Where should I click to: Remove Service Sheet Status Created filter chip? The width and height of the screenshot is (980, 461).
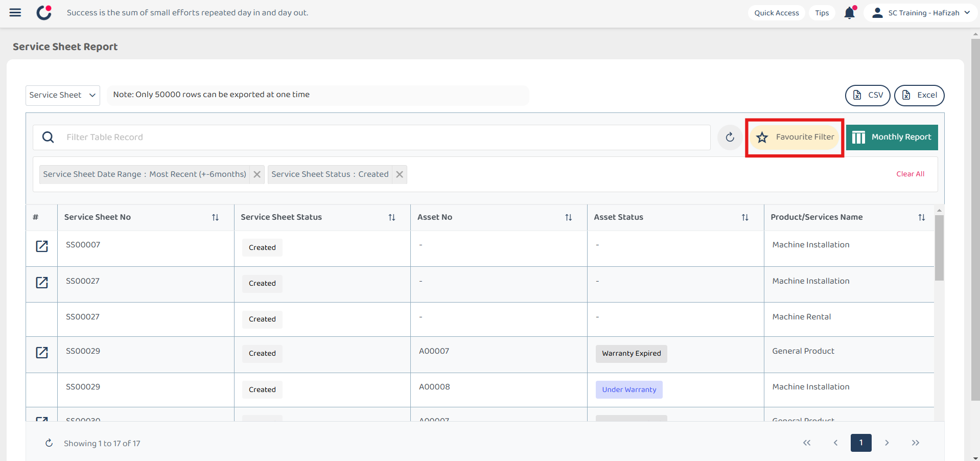400,174
